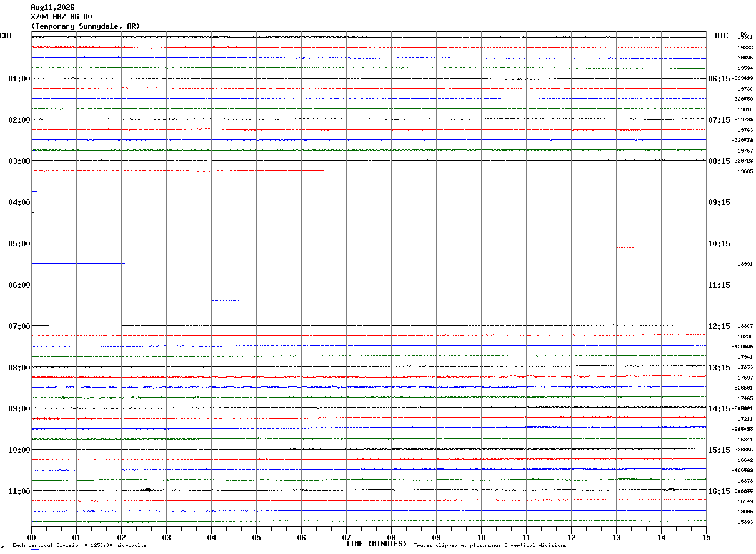Viewport: 756px width, 554px height.
Task: Click the TIME (MINUTES) axis title
Action: [x=376, y=544]
